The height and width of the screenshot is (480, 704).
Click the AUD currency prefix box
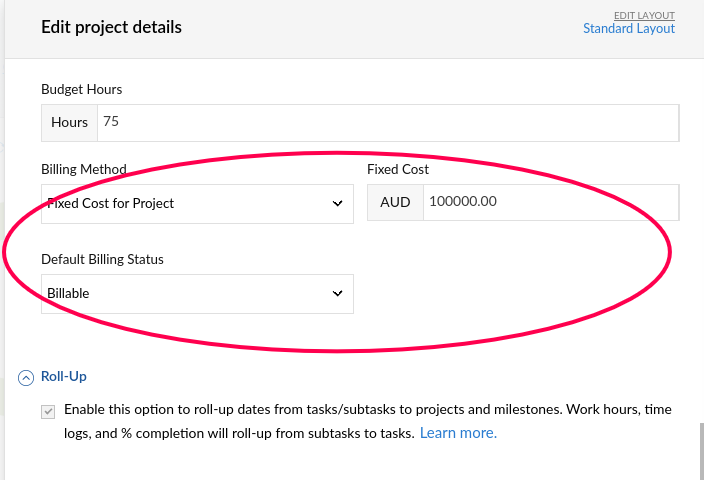[395, 202]
